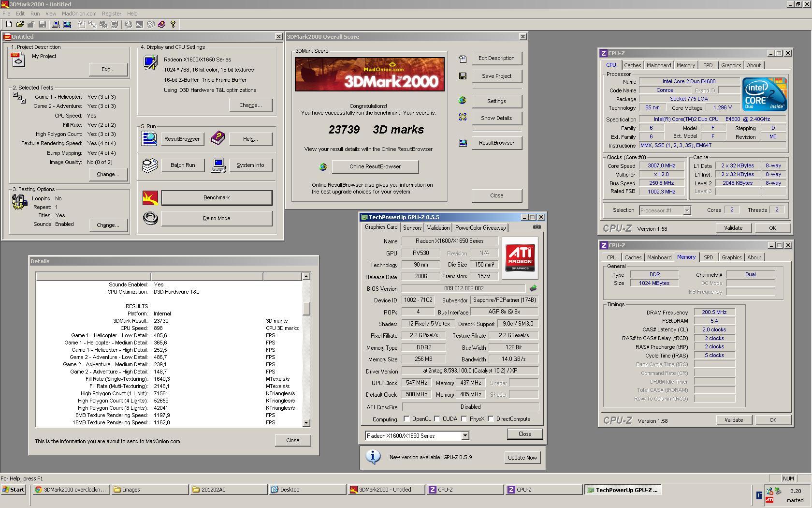
Task: Click the Batch Run button
Action: (183, 165)
